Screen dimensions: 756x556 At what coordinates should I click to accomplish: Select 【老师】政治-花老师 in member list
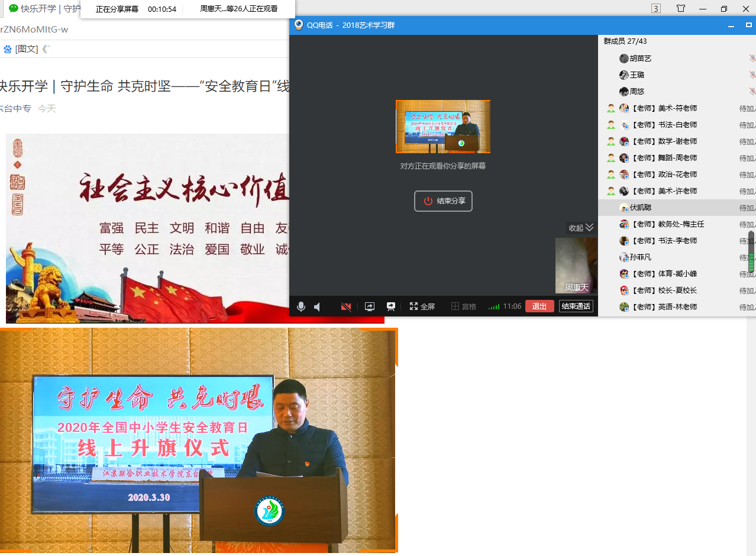[677, 174]
